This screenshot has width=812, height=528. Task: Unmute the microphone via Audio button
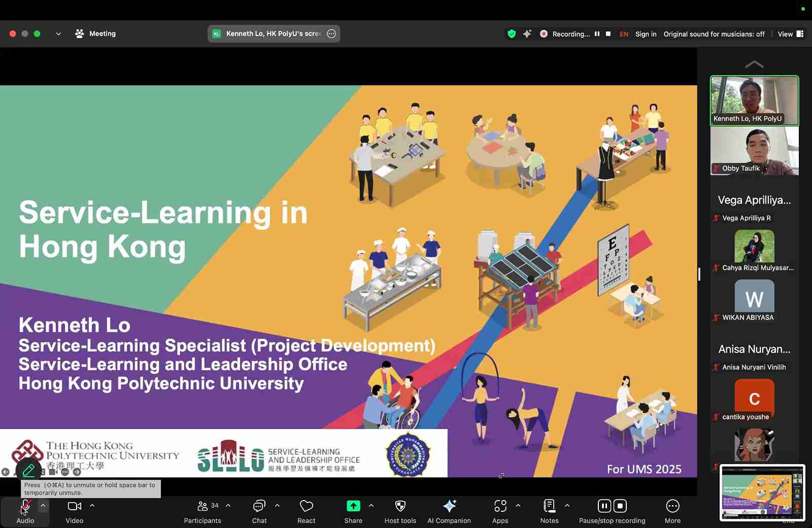click(25, 511)
